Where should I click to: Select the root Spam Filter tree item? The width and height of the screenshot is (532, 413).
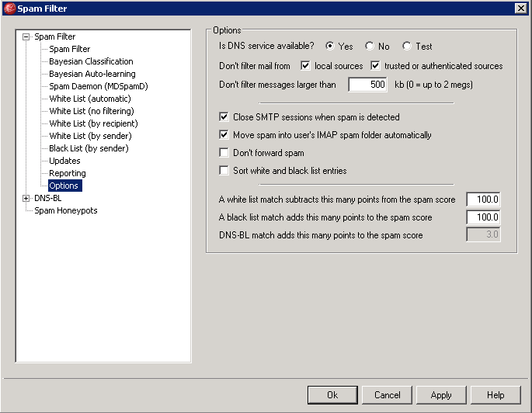pos(54,36)
